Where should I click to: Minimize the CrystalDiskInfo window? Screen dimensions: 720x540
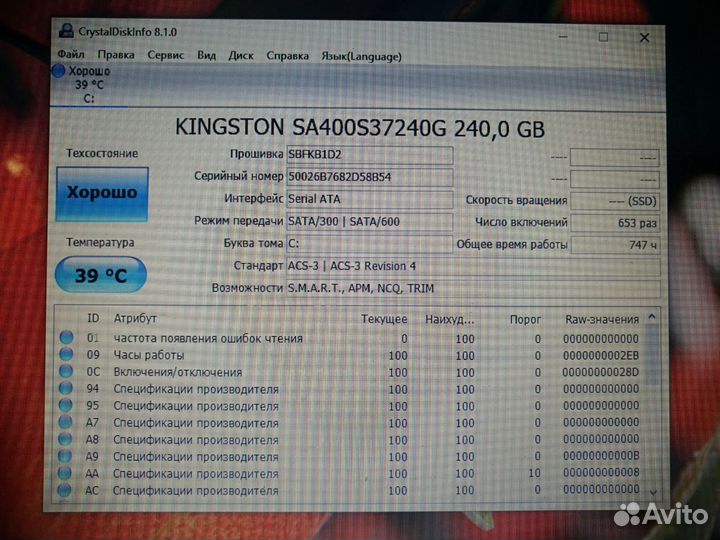point(563,36)
